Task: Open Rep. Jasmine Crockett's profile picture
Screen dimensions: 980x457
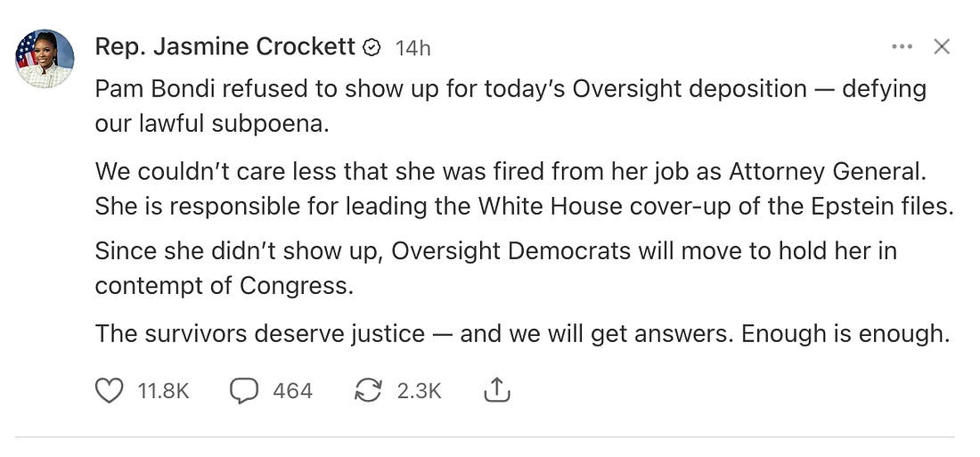Action: pos(45,59)
